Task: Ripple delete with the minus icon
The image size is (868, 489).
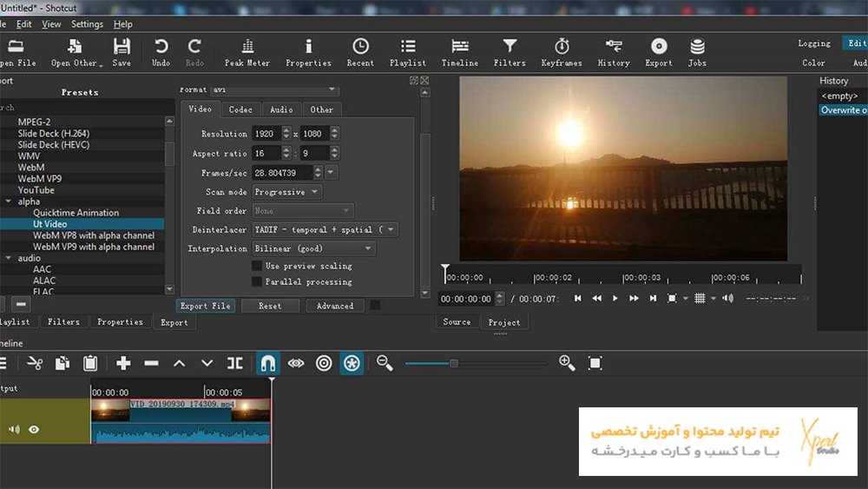Action: (x=151, y=363)
